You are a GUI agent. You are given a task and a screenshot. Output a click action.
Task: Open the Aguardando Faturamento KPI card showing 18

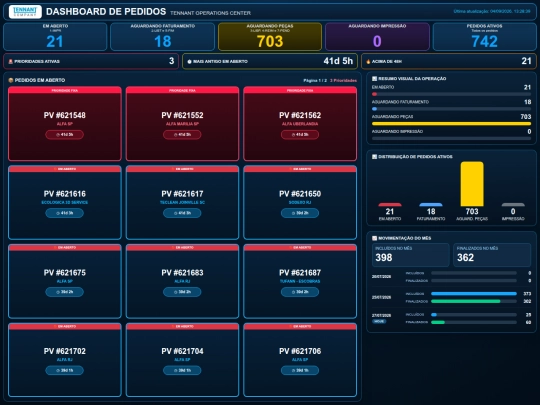point(163,37)
